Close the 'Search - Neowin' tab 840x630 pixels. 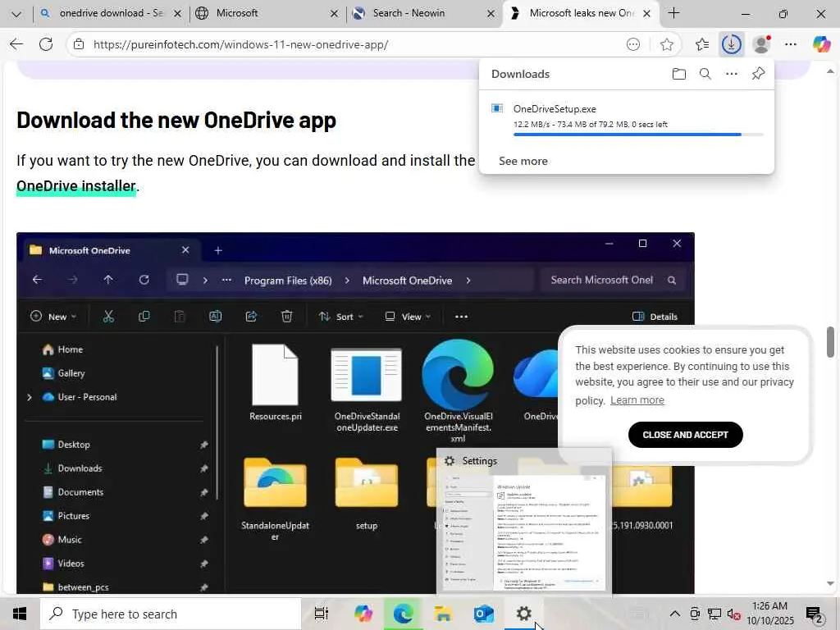click(491, 14)
